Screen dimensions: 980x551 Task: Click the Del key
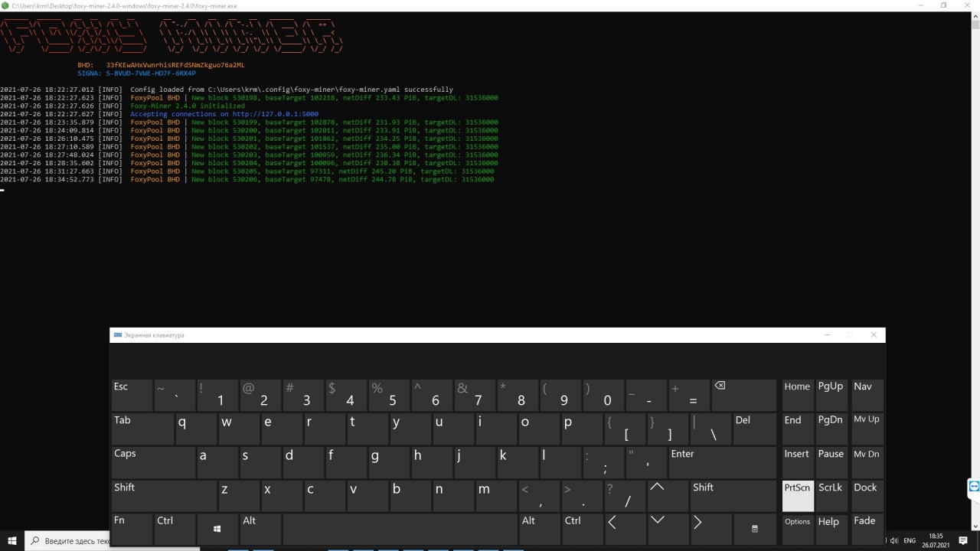tap(755, 429)
